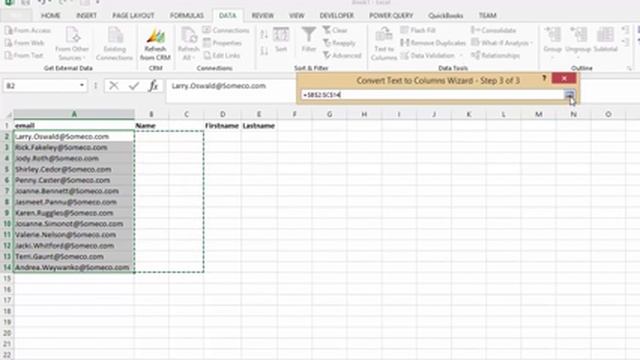Confirm entry with checkmark button
640x360 pixels.
point(134,86)
